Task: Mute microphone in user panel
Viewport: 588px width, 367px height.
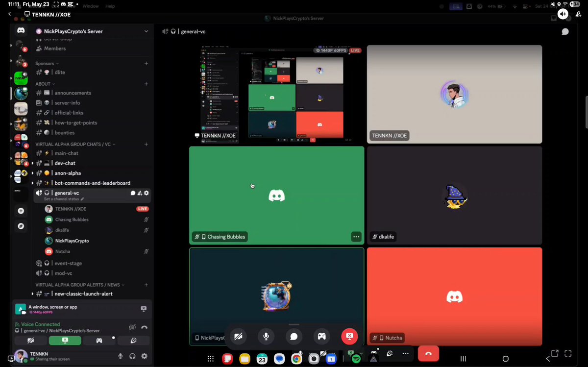Action: (120, 356)
